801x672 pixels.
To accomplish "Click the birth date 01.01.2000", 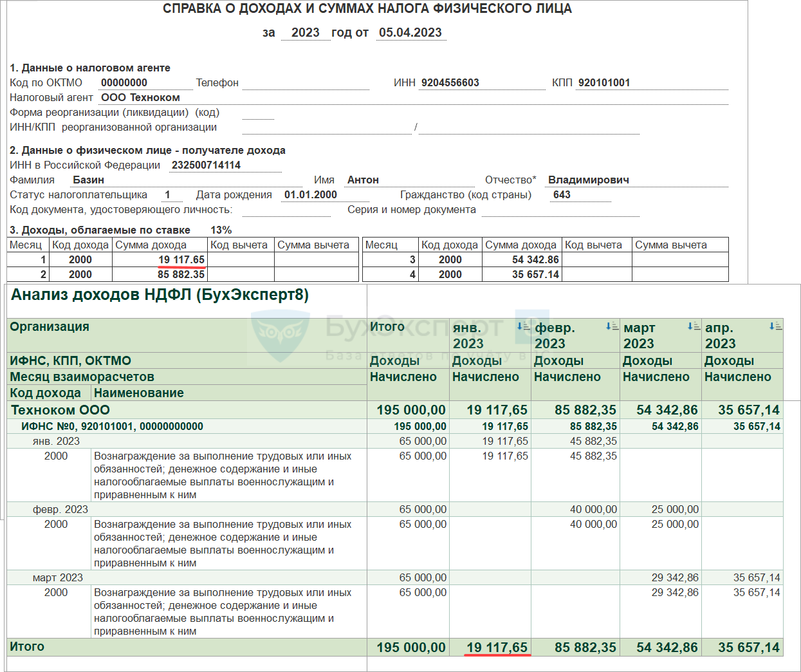I will [311, 194].
